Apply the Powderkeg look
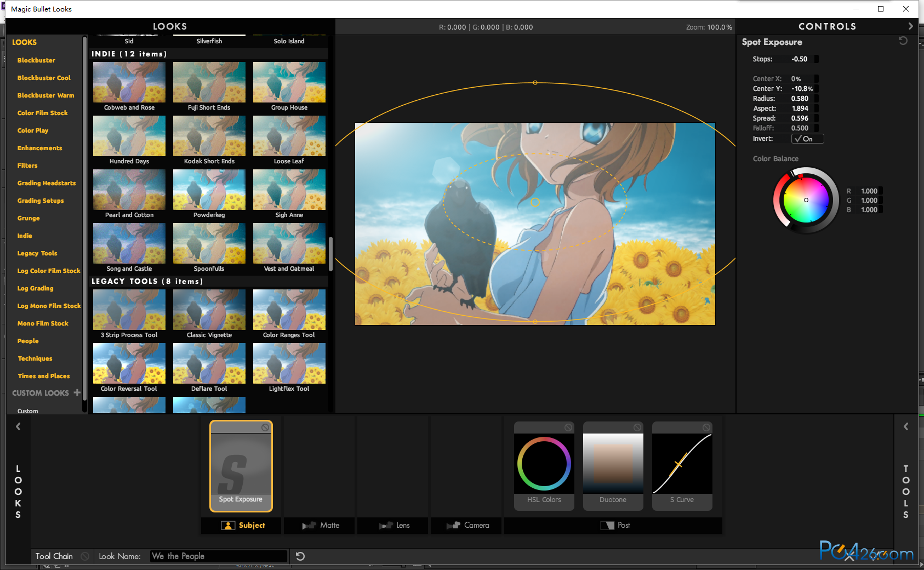924x570 pixels. 209,190
